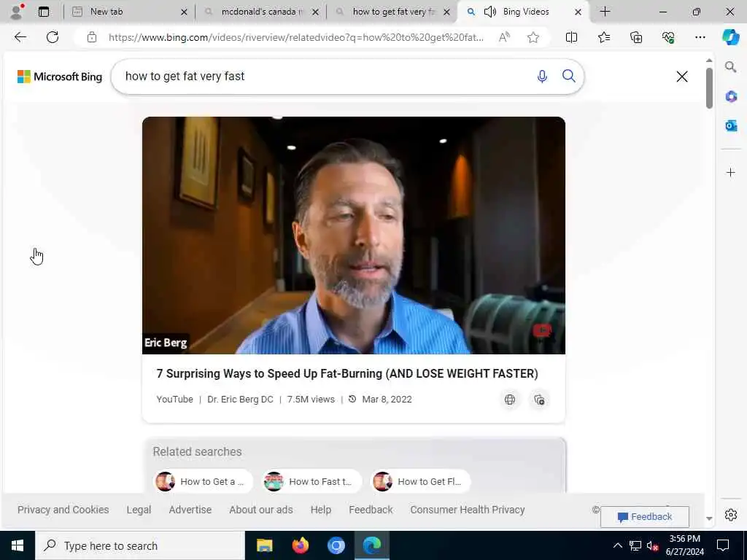Click the blue Feedback button
Viewport: 747px width, 560px height.
click(645, 517)
